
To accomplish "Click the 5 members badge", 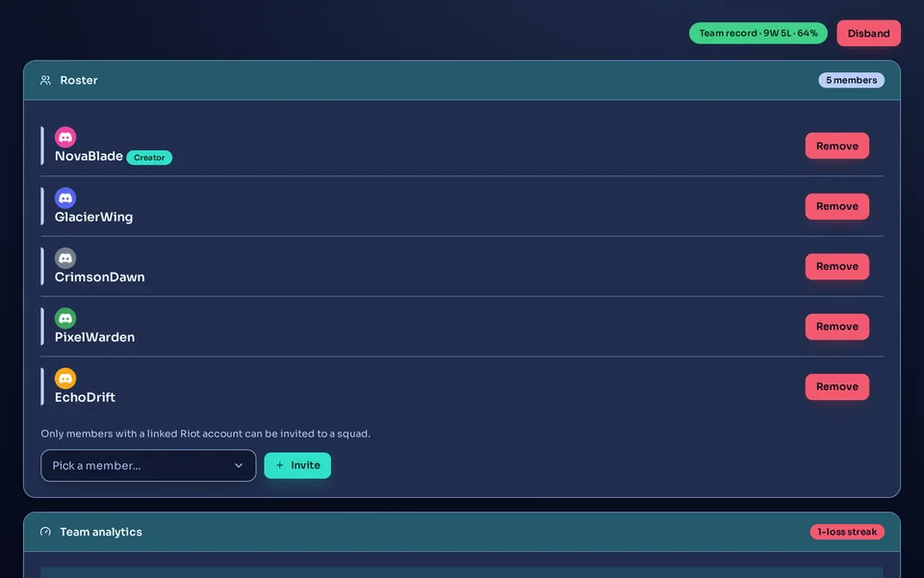I will pyautogui.click(x=852, y=80).
